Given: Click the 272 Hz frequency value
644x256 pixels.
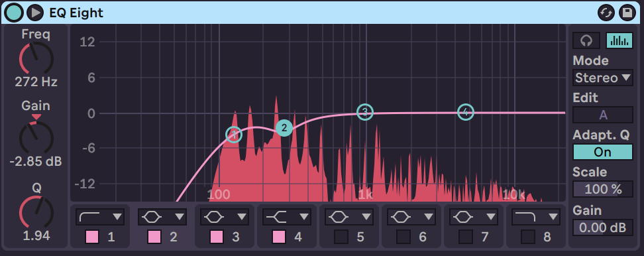Looking at the screenshot, I should pos(36,82).
